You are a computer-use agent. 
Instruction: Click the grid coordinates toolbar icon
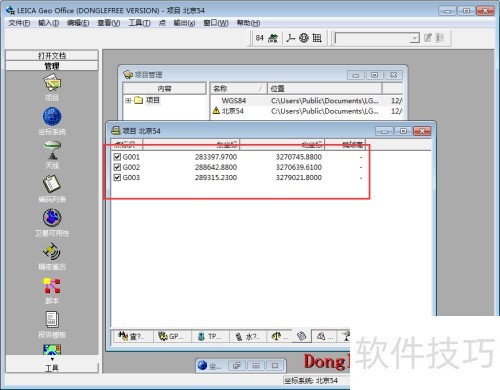tap(317, 38)
